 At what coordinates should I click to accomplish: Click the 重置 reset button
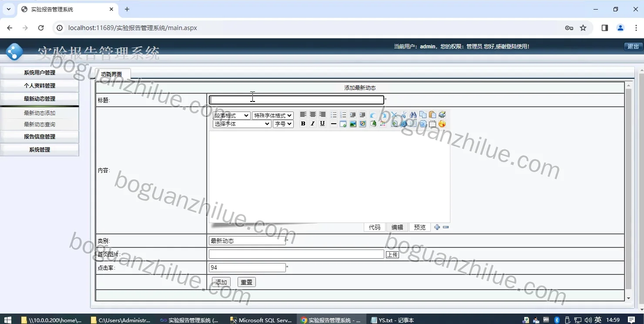247,282
